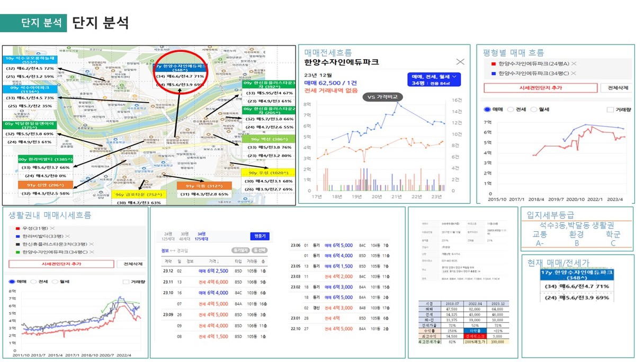
Task: Select the 매매 radio in 평형별 매매 흐름
Action: click(487, 110)
